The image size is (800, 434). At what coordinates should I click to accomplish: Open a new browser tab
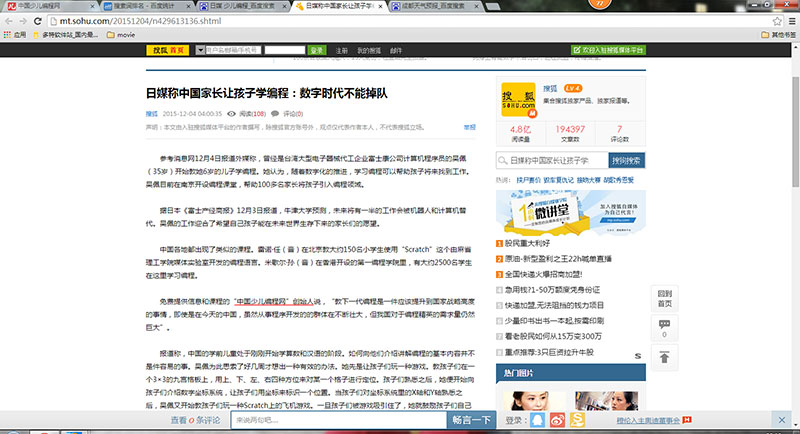click(x=492, y=6)
